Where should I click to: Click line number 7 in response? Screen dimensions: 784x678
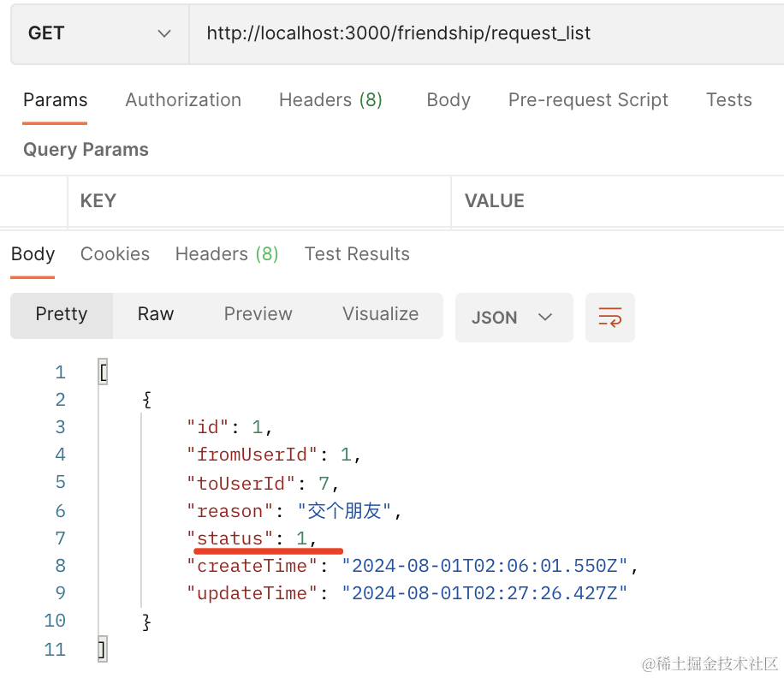[60, 538]
